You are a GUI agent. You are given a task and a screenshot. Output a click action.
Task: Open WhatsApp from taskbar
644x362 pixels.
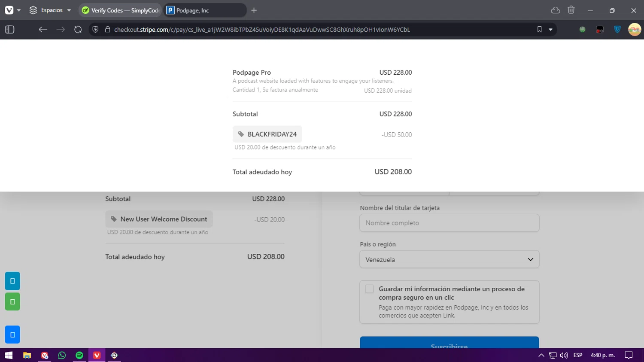click(62, 355)
